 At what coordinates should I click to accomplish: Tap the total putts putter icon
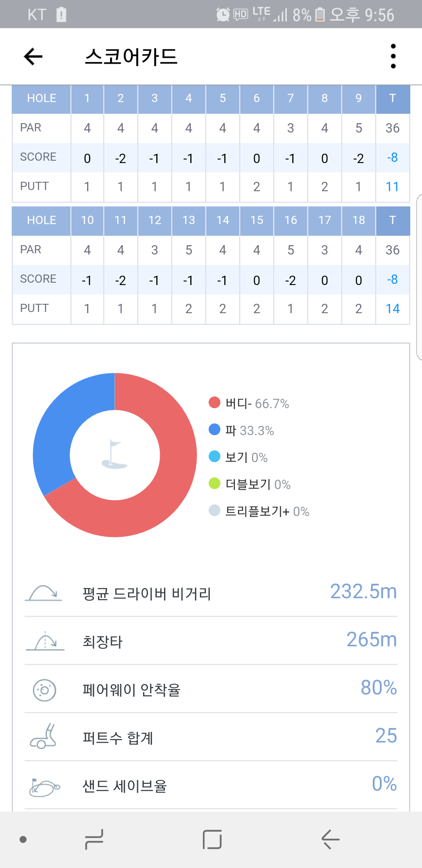(x=44, y=737)
